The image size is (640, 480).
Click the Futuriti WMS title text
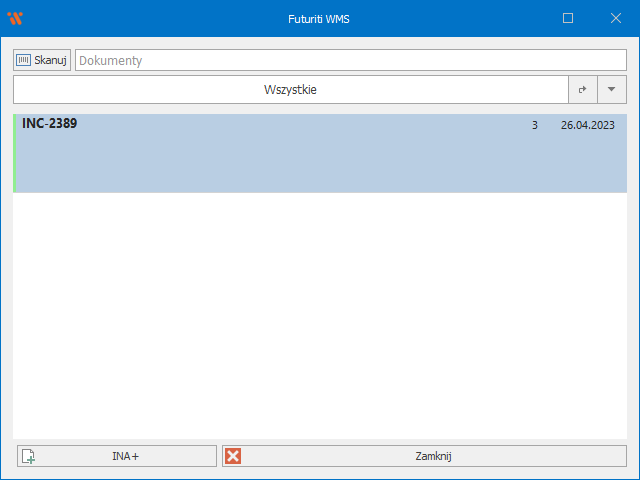click(320, 18)
